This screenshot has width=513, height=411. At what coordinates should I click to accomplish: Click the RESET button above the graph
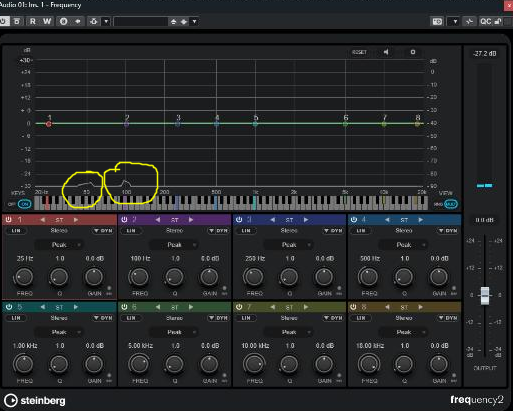click(x=359, y=52)
